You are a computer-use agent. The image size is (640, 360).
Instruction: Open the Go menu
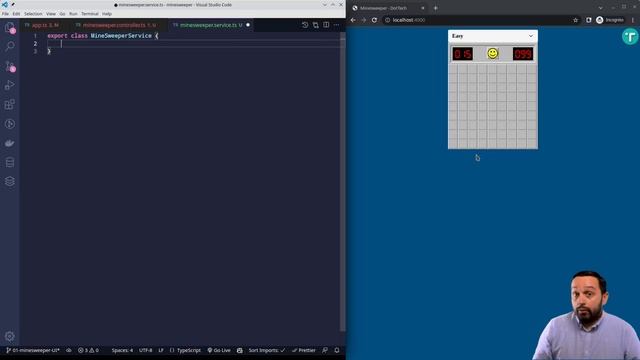[62, 14]
